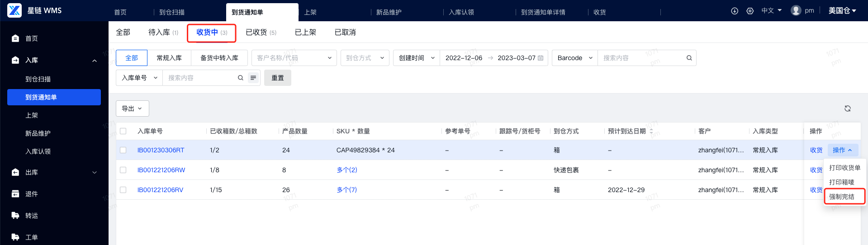Choose 强制完结 from the action menu

pyautogui.click(x=842, y=197)
